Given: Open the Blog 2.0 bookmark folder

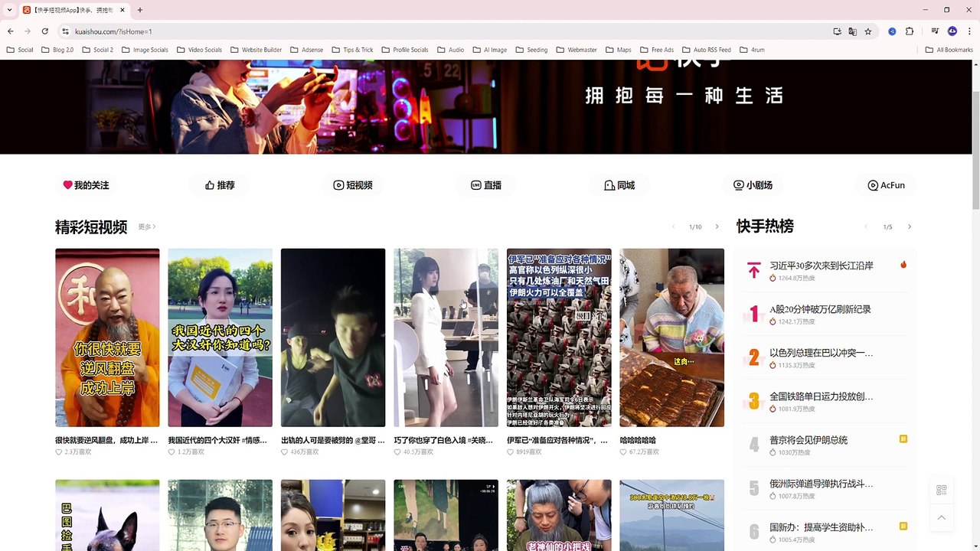Looking at the screenshot, I should (x=57, y=50).
